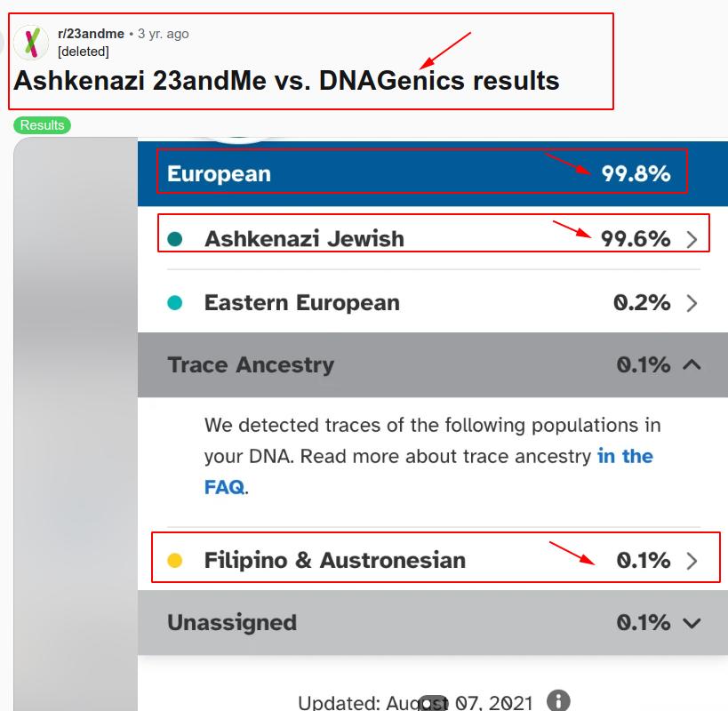
Task: Open the post title about DNAGenics results
Action: [286, 81]
